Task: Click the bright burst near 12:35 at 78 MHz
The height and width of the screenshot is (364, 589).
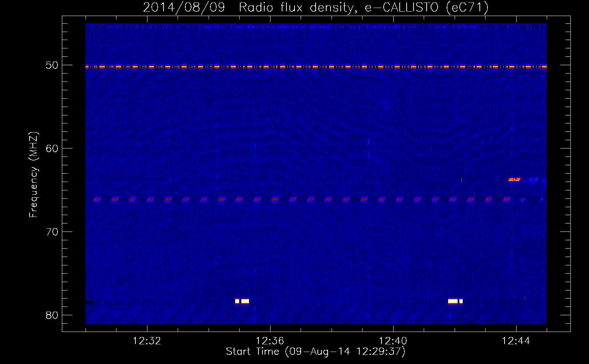Action: [242, 301]
